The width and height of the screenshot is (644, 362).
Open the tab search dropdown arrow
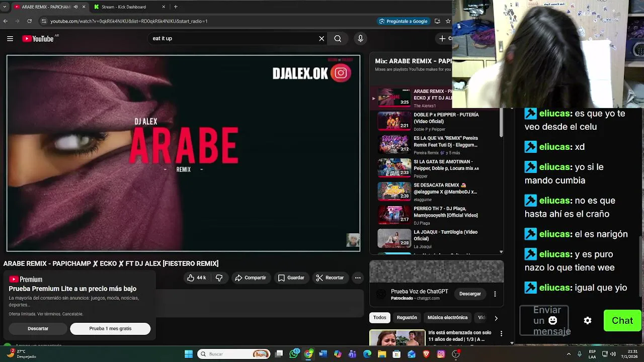point(5,7)
